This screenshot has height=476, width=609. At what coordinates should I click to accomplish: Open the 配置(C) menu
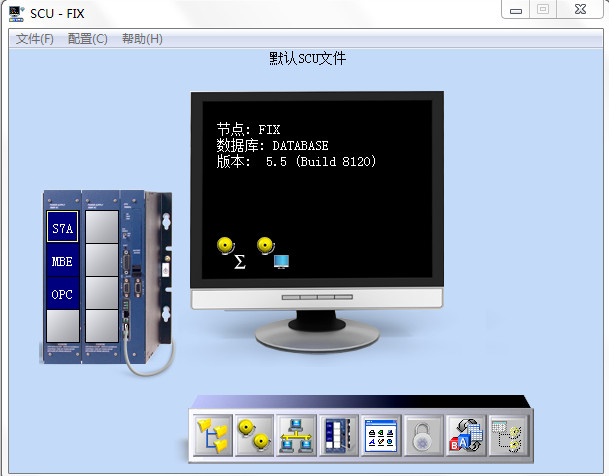88,39
